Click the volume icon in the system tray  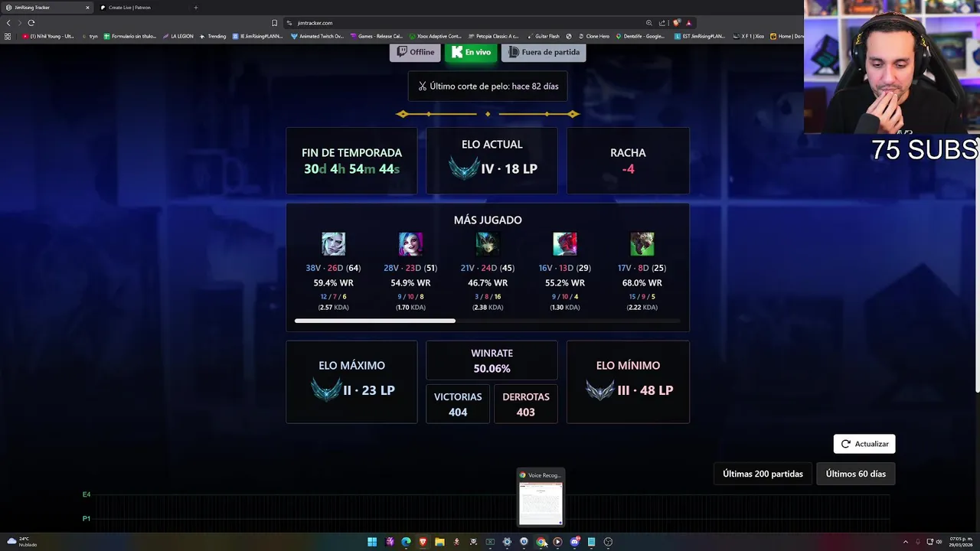939,542
